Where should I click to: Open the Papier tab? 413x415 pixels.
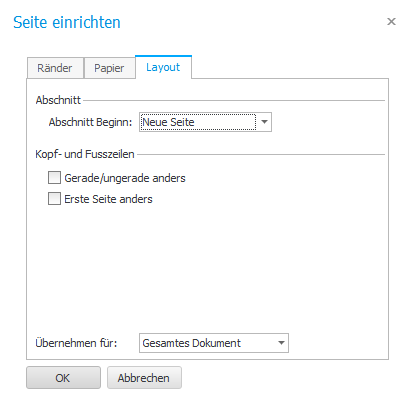tap(109, 68)
